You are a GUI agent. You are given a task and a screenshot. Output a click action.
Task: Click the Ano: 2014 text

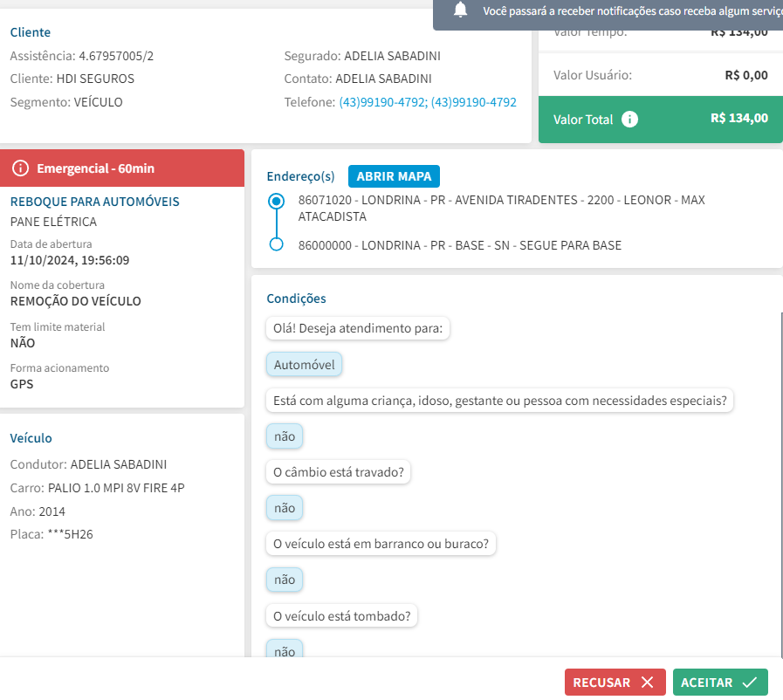click(38, 511)
